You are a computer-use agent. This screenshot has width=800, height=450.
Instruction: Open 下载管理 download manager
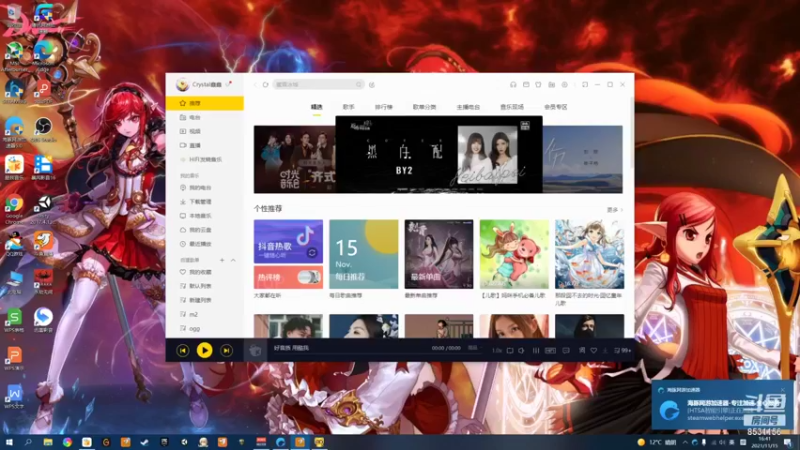(205, 202)
